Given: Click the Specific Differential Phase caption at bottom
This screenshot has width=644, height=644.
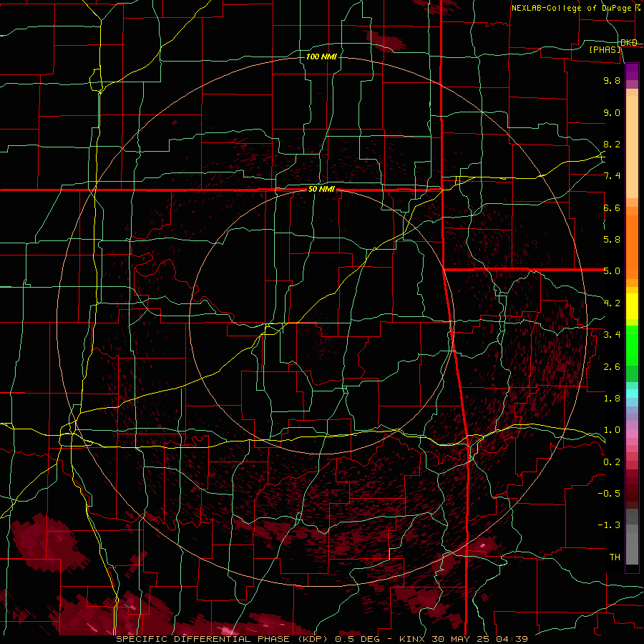Looking at the screenshot, I should pos(321,639).
